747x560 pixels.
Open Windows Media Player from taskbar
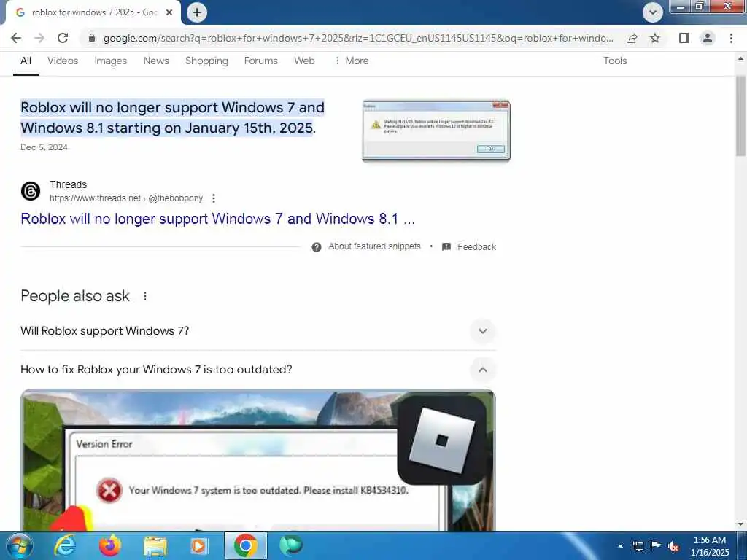click(198, 545)
